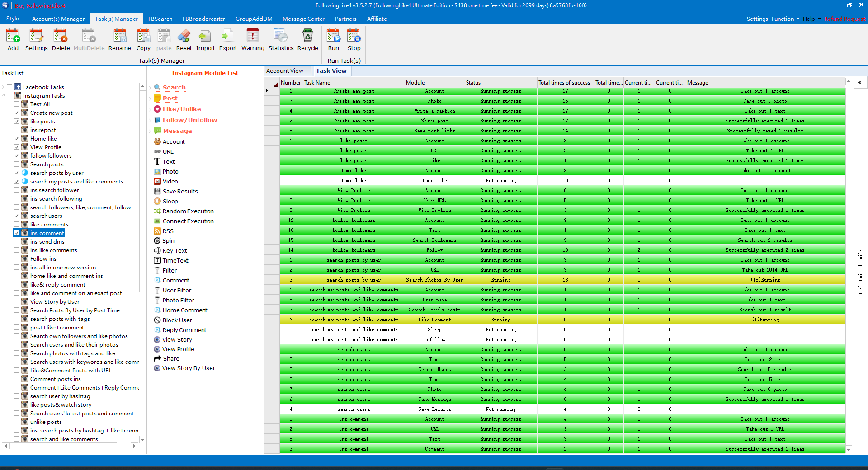Expand the Follow/Unfollow module group
The image size is (868, 470).
150,120
